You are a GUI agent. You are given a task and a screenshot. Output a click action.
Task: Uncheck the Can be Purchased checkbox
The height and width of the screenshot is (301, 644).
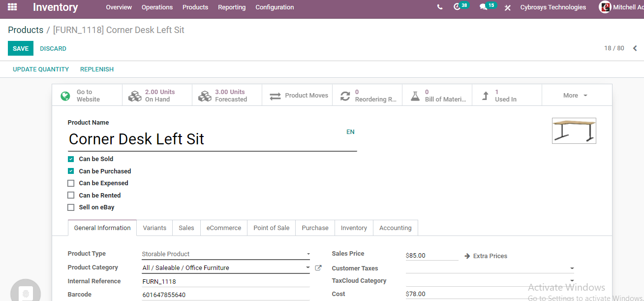(x=71, y=171)
